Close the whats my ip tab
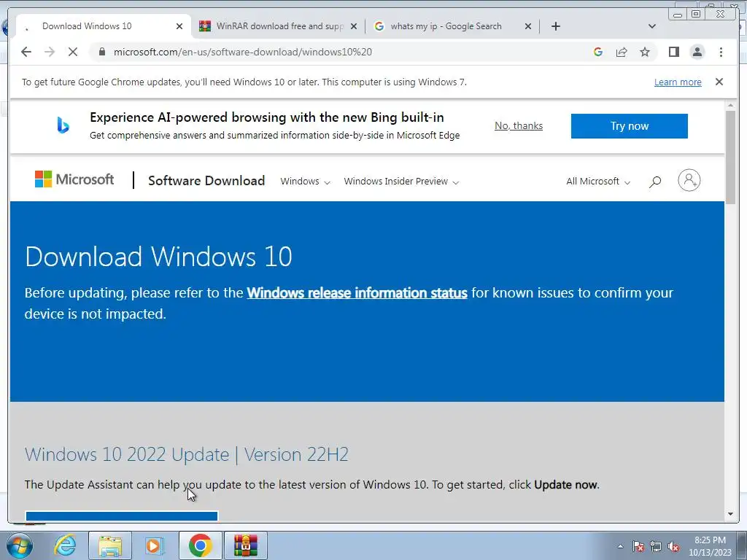Viewport: 747px width, 560px height. click(528, 26)
